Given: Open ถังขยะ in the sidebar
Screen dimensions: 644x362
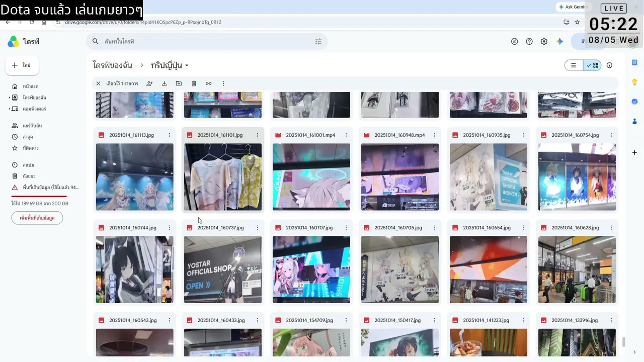Looking at the screenshot, I should pos(29,176).
